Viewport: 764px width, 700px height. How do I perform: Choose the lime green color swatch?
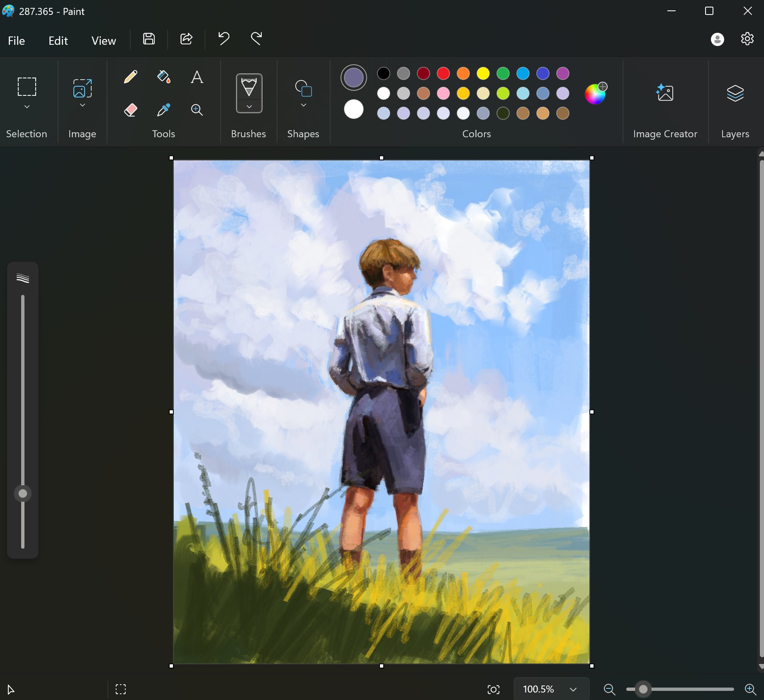tap(503, 93)
